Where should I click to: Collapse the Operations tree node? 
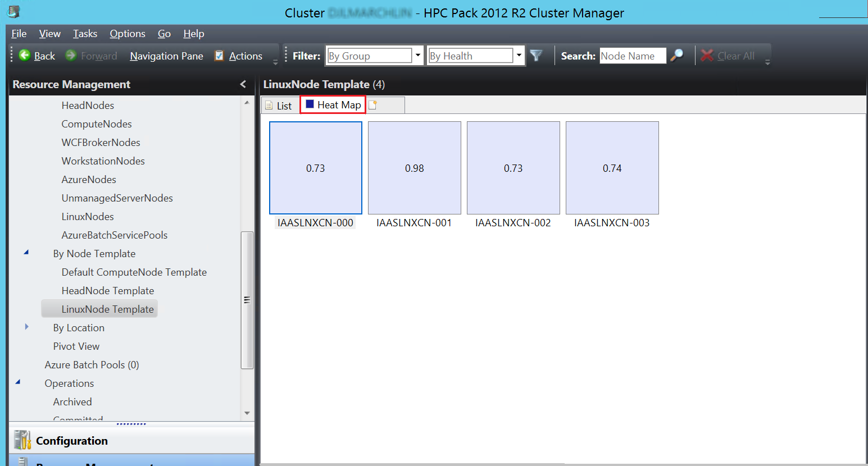(18, 382)
